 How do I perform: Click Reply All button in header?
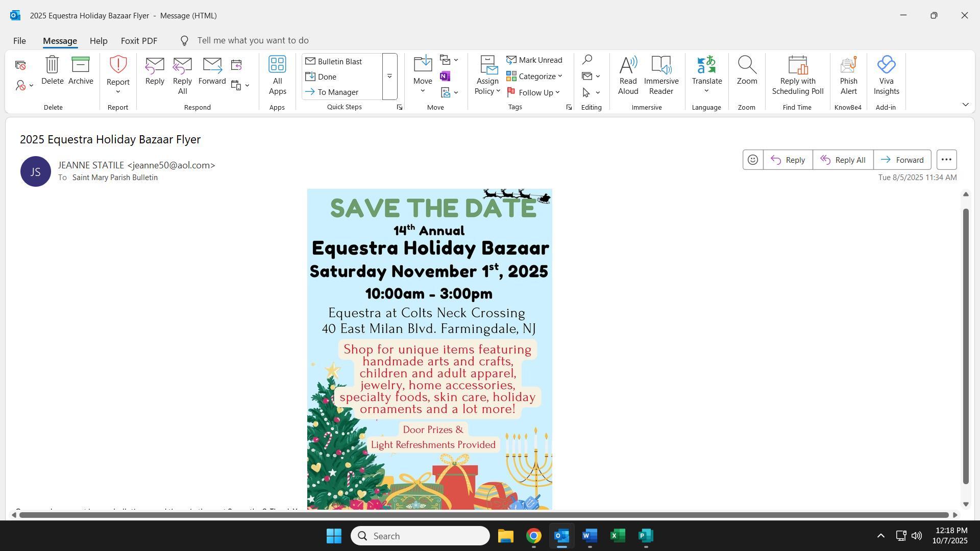pos(843,160)
